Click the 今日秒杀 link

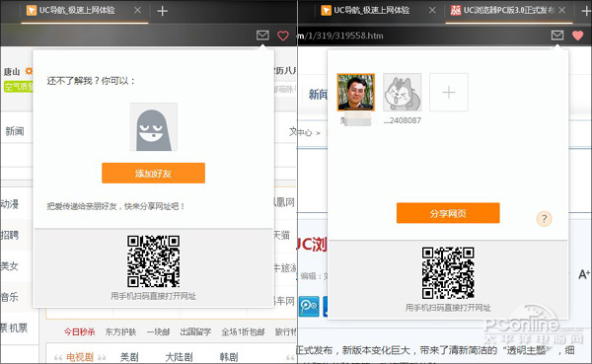79,331
